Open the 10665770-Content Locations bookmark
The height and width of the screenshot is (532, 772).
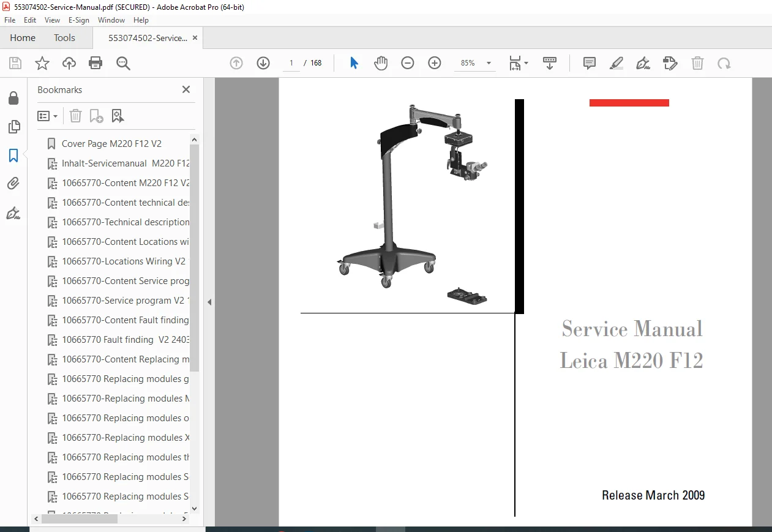tap(126, 242)
